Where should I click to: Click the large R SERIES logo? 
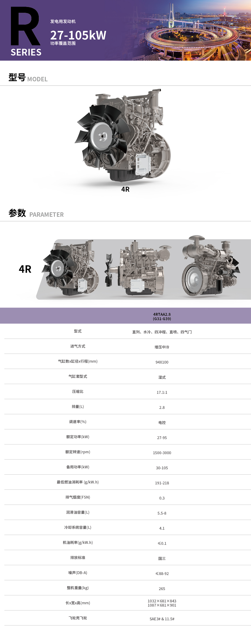coord(26,31)
